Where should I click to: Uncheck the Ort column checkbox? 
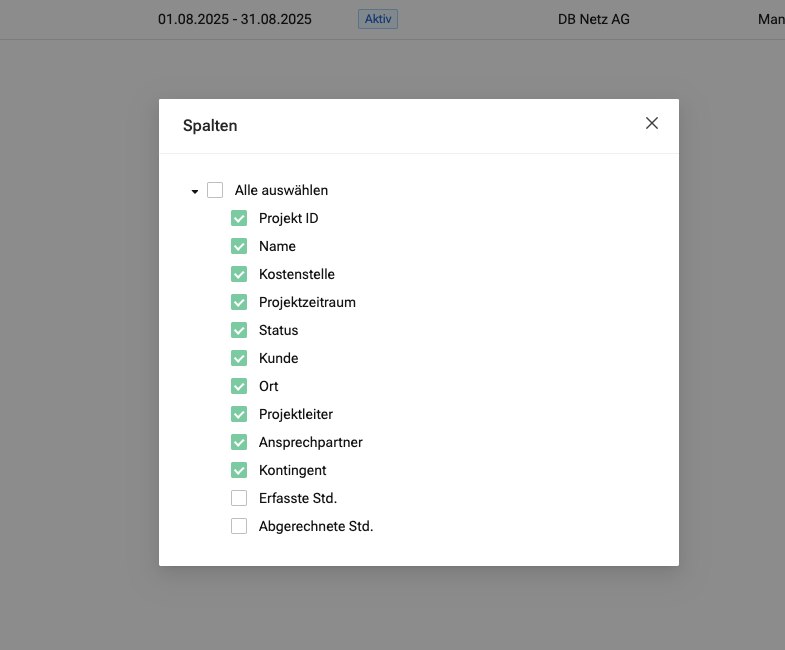pyautogui.click(x=239, y=386)
